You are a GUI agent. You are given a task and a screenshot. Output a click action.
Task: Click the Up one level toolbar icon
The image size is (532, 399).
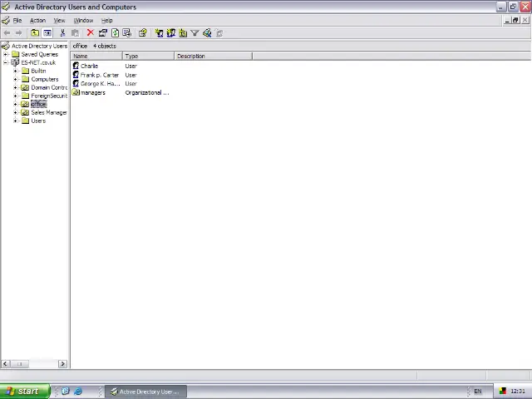pos(35,33)
